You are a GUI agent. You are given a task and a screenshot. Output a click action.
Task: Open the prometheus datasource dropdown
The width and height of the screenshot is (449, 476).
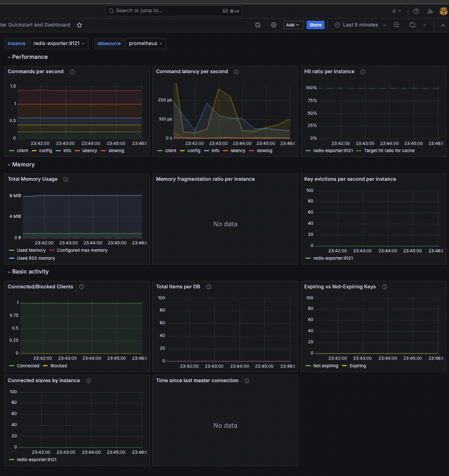[146, 43]
